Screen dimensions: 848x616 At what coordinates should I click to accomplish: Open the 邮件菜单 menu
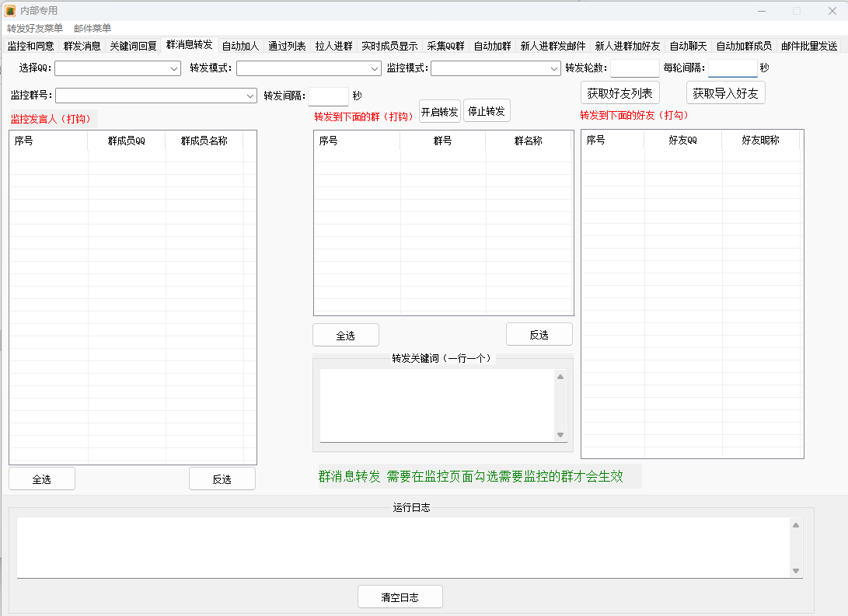point(92,28)
